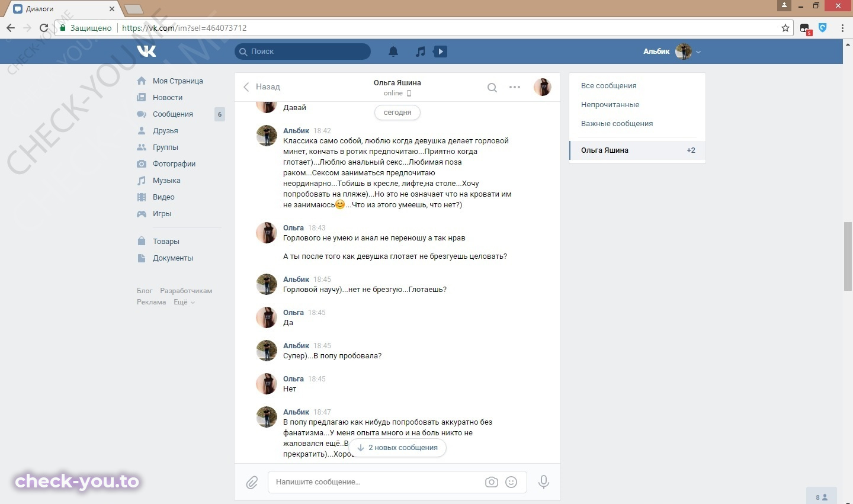853x504 pixels.
Task: Click the Реклама footer link
Action: pyautogui.click(x=152, y=302)
